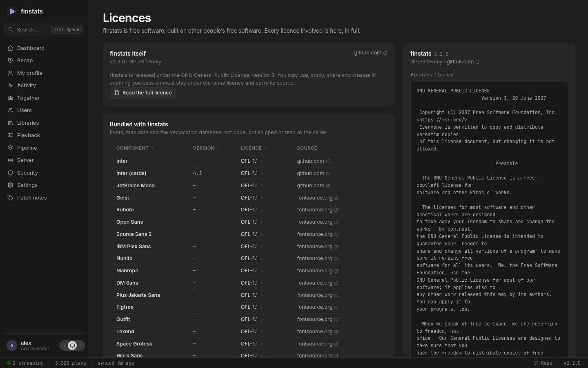Open the github.com source link for Inter (cards)
This screenshot has width=588, height=368.
coord(313,173)
